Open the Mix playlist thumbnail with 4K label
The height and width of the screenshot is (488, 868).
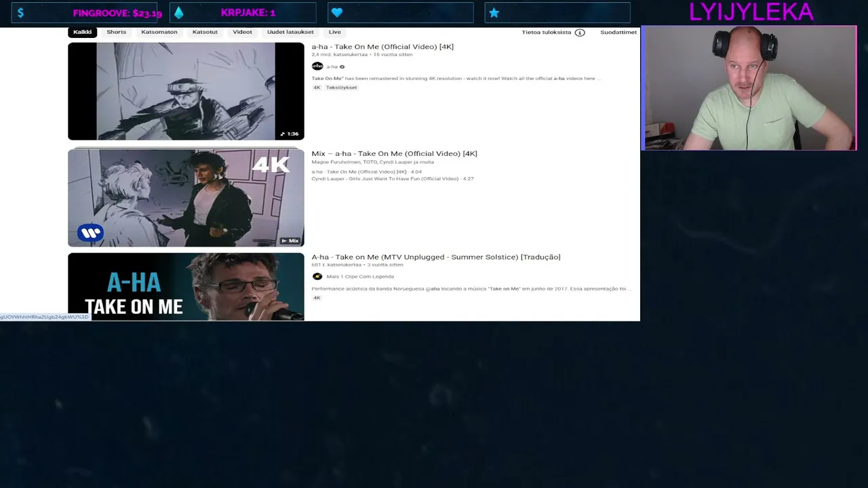pyautogui.click(x=186, y=198)
